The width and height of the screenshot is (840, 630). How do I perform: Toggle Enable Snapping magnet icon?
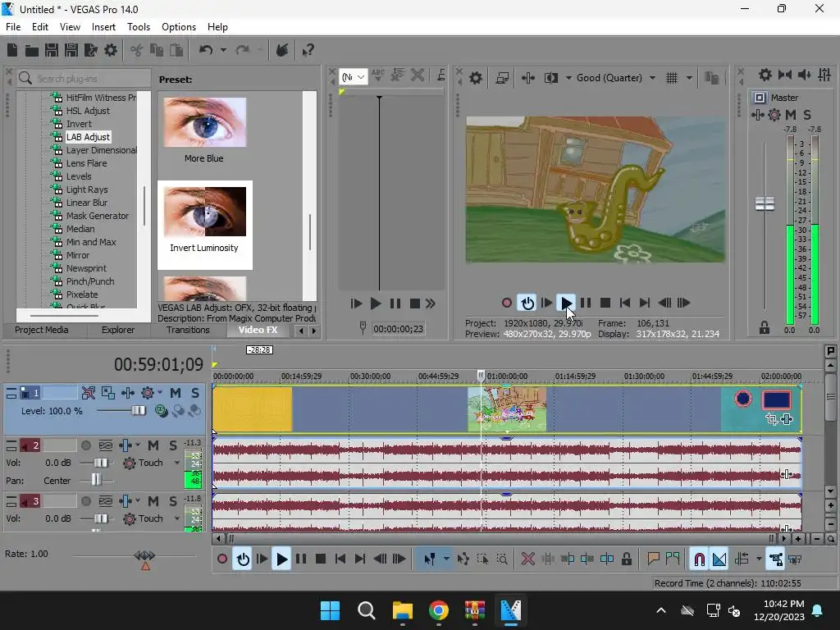[699, 559]
